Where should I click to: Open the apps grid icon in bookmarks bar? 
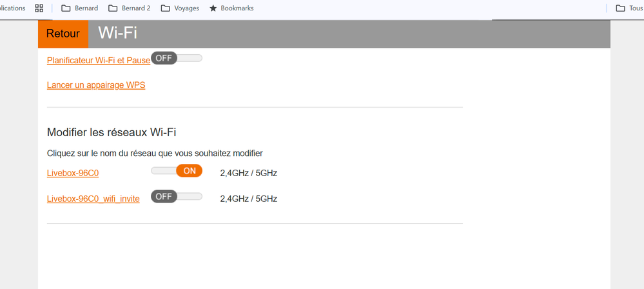point(39,8)
